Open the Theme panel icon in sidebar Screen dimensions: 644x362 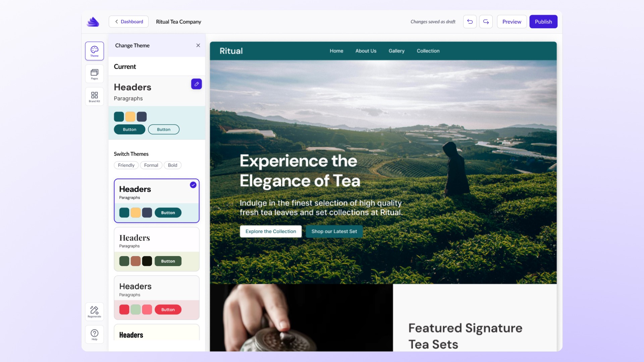click(x=94, y=51)
